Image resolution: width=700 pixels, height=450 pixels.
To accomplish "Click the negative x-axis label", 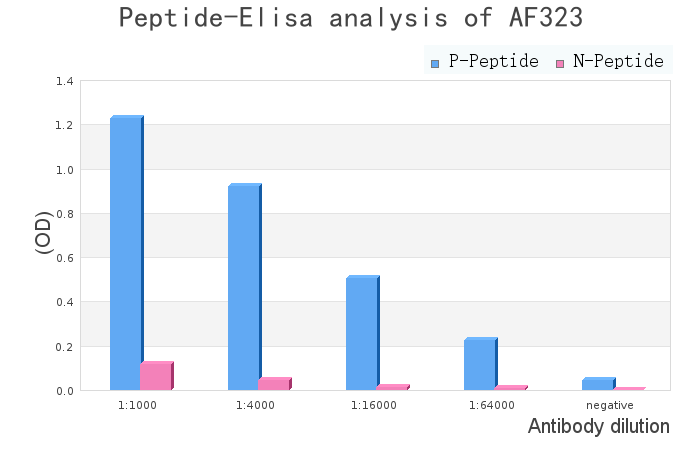I will tap(609, 405).
